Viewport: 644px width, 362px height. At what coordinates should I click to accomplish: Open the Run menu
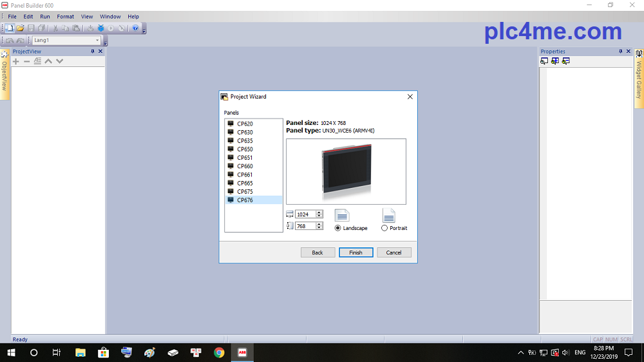(x=45, y=17)
